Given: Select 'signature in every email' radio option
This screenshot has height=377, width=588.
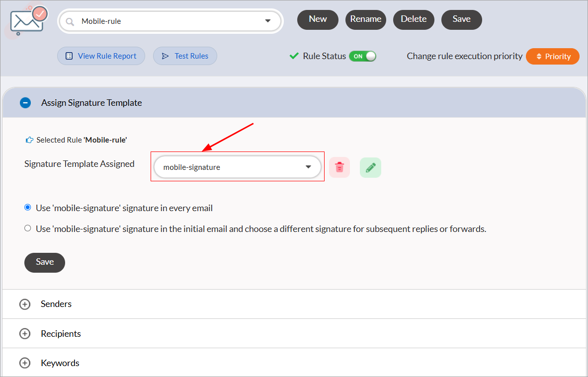Looking at the screenshot, I should tap(28, 208).
